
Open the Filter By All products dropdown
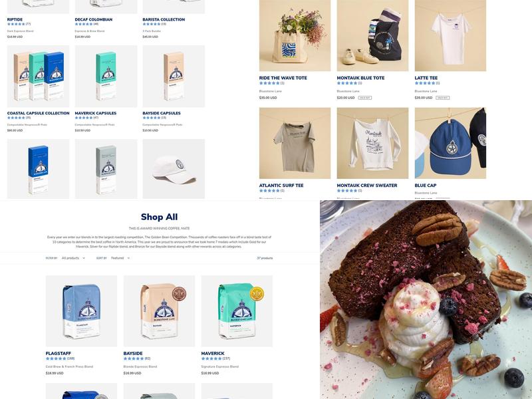[x=73, y=258]
